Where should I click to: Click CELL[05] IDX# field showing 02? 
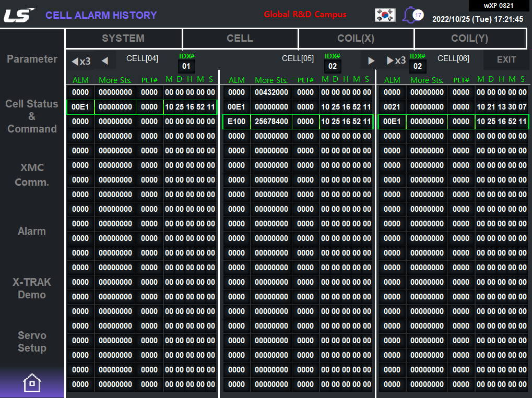point(333,66)
